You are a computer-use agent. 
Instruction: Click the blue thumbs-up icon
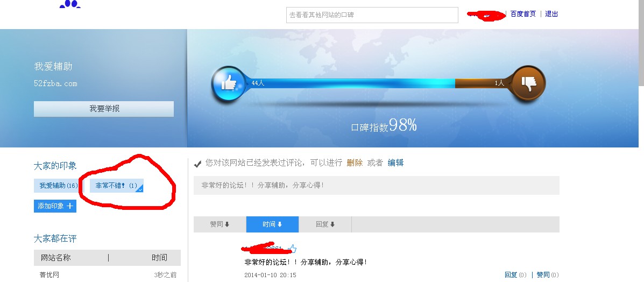(x=228, y=84)
